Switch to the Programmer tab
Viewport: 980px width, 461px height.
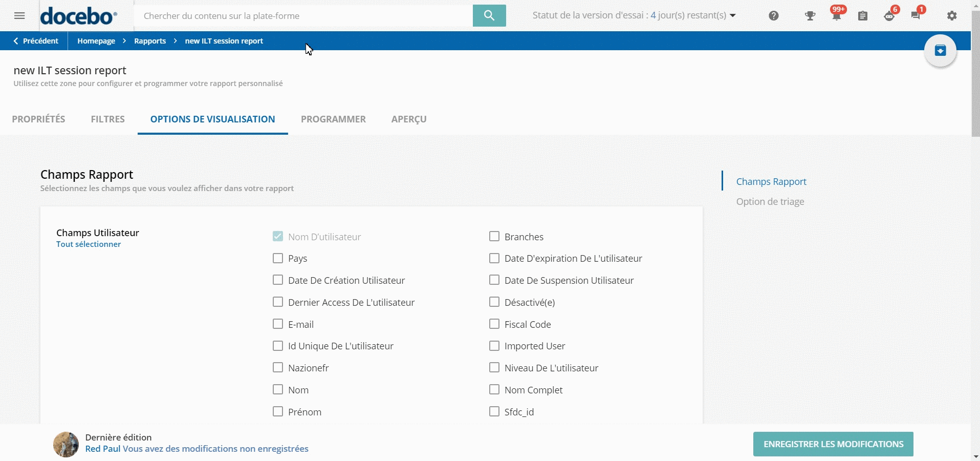(333, 119)
